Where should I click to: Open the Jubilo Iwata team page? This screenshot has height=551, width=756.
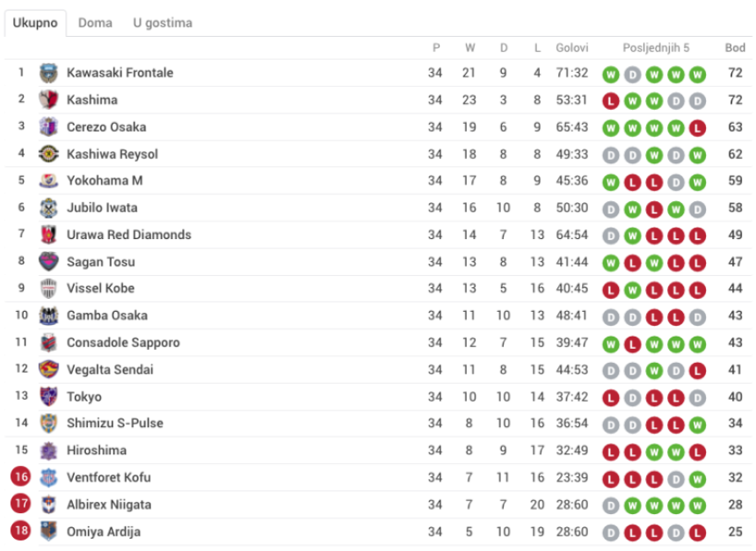(x=102, y=207)
